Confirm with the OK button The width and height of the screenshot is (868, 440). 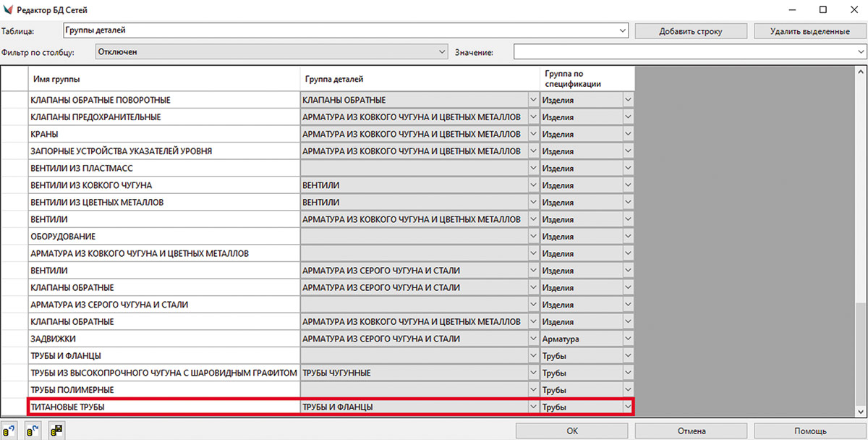click(571, 431)
